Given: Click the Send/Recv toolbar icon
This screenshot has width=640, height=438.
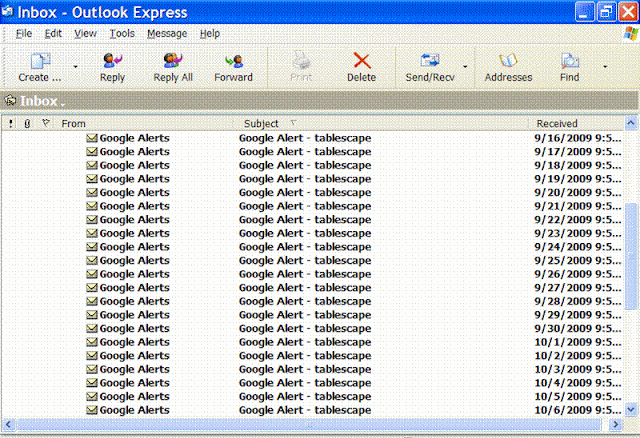Looking at the screenshot, I should pyautogui.click(x=429, y=61).
